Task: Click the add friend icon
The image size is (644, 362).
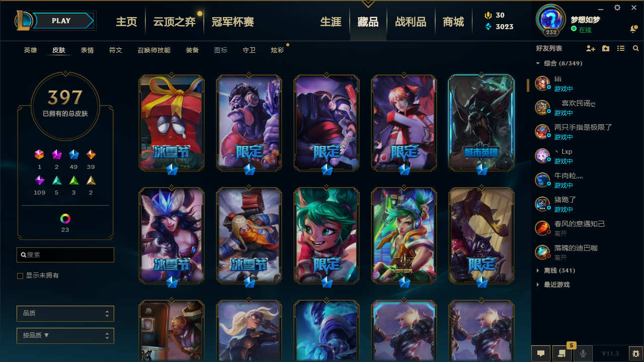Action: (x=591, y=48)
